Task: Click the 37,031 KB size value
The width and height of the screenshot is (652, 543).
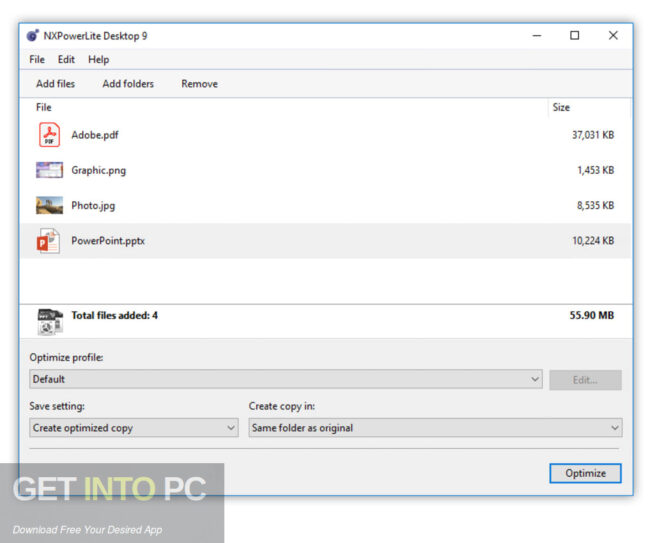Action: (x=593, y=135)
